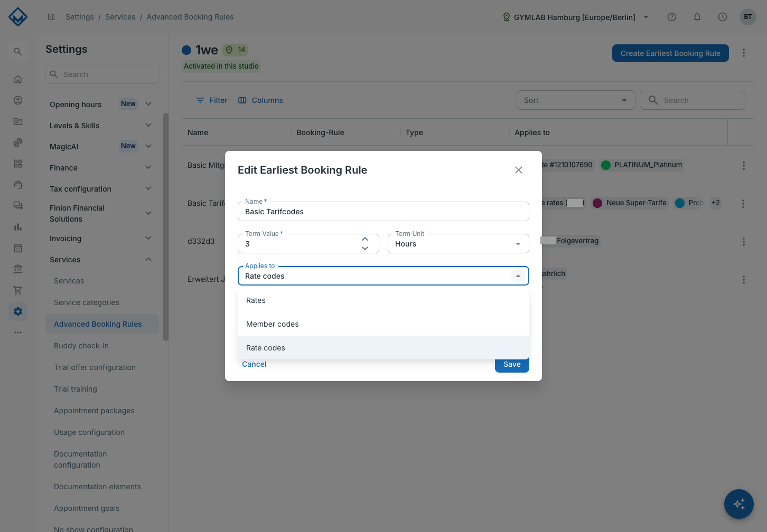Close the Edit Earliest Booking Rule dialog

[519, 170]
